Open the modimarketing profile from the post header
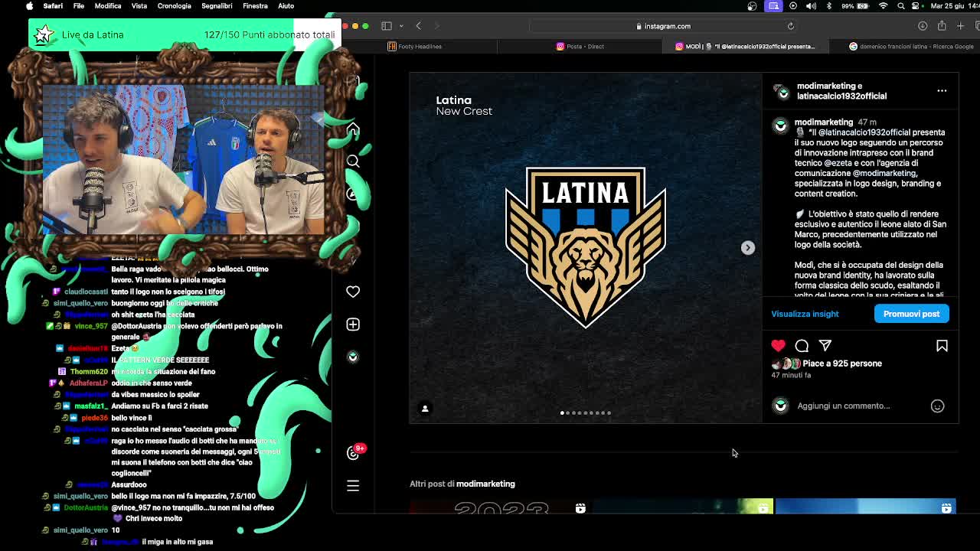Screen dimensions: 980x551 pos(824,86)
